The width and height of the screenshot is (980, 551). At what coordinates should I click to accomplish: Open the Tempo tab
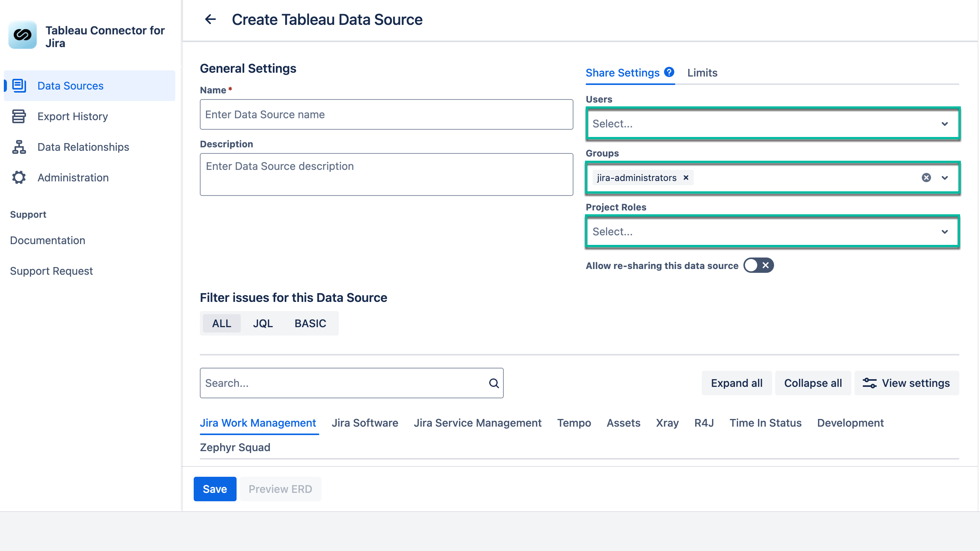(x=574, y=423)
